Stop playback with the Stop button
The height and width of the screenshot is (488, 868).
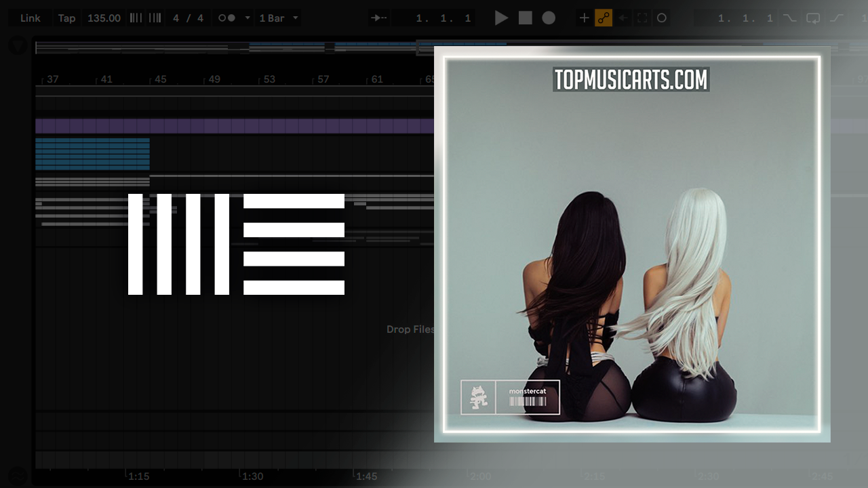(x=526, y=18)
